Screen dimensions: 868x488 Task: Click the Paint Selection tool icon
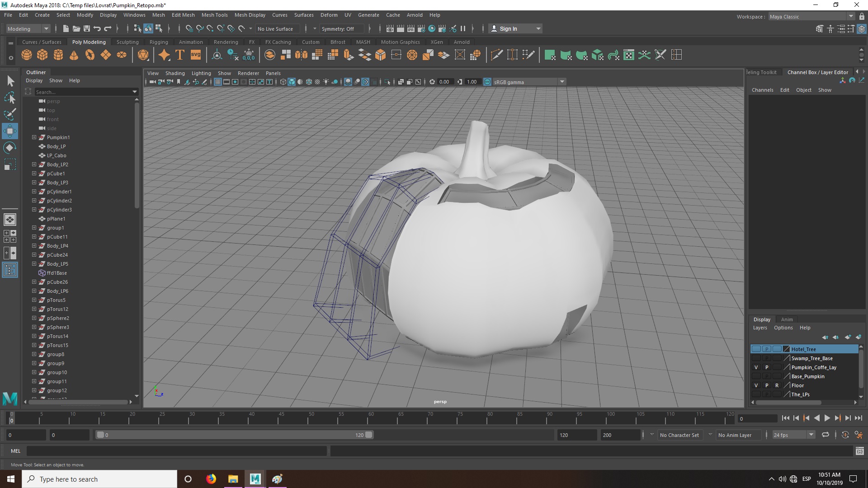click(x=10, y=114)
